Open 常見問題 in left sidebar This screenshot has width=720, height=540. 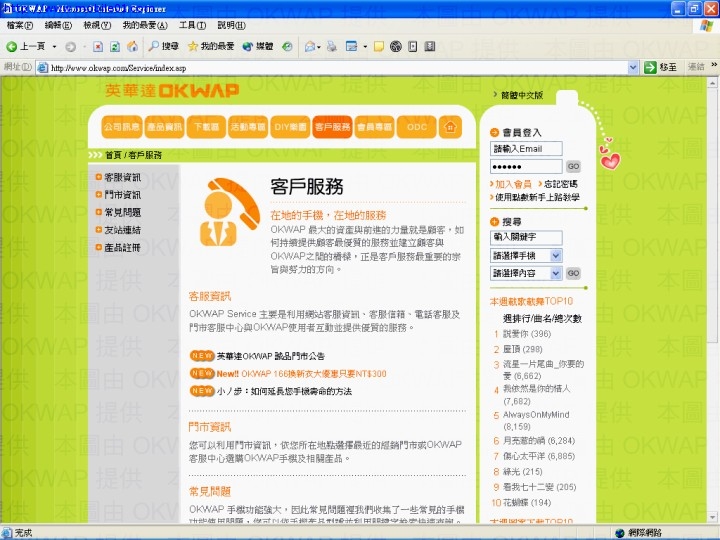point(123,212)
